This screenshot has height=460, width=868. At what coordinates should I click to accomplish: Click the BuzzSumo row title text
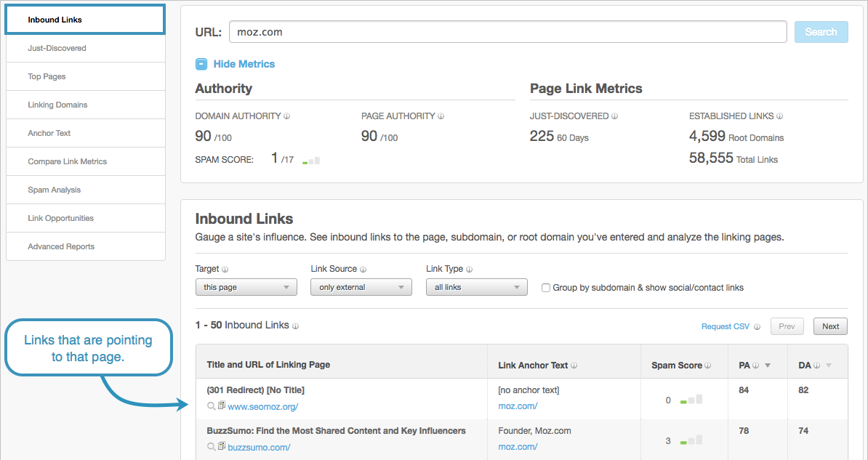pyautogui.click(x=336, y=431)
